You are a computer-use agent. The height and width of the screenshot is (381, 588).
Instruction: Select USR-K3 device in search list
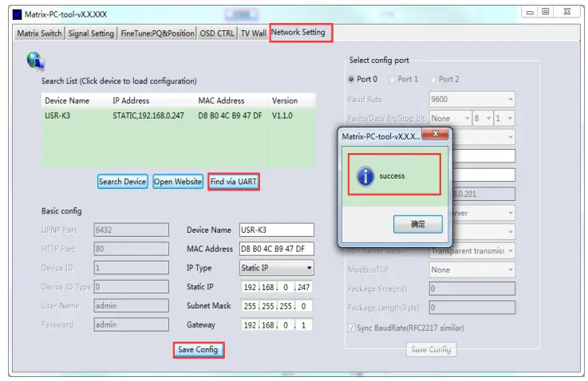point(57,116)
